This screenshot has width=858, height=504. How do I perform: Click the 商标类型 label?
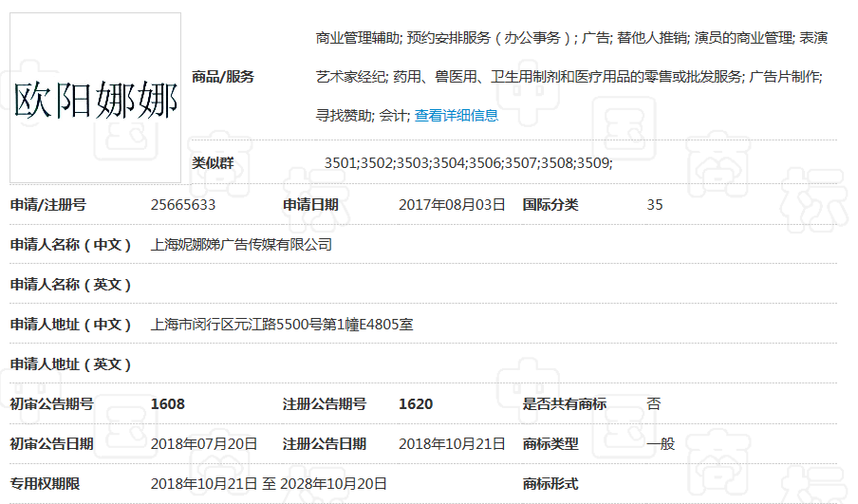550,444
